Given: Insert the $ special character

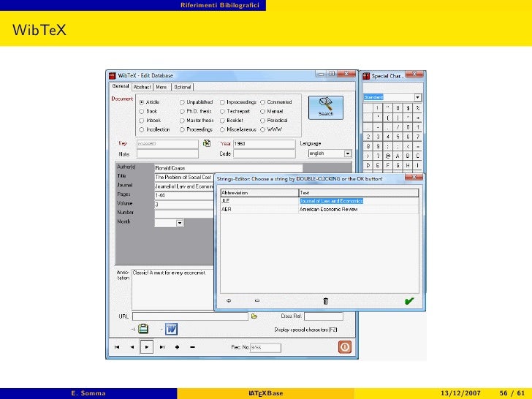Looking at the screenshot, I should coord(408,108).
